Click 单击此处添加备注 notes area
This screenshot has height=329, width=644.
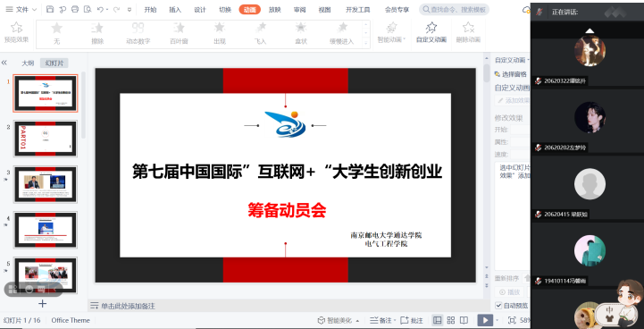coord(128,306)
